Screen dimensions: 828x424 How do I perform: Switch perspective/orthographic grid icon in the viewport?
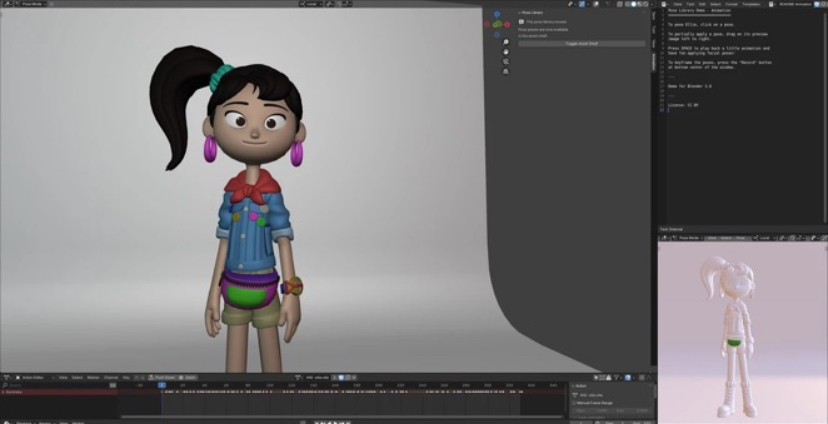click(x=505, y=72)
